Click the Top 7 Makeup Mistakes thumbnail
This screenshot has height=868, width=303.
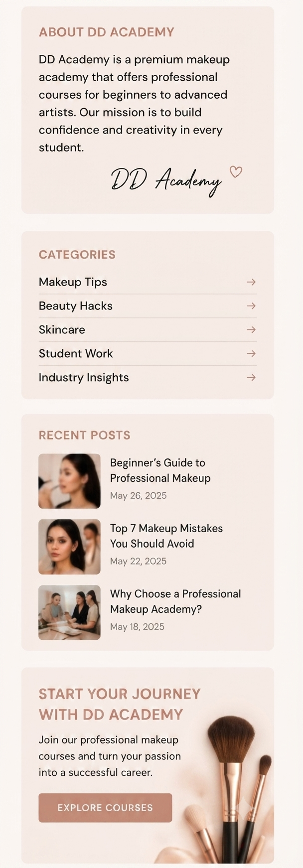(x=69, y=547)
